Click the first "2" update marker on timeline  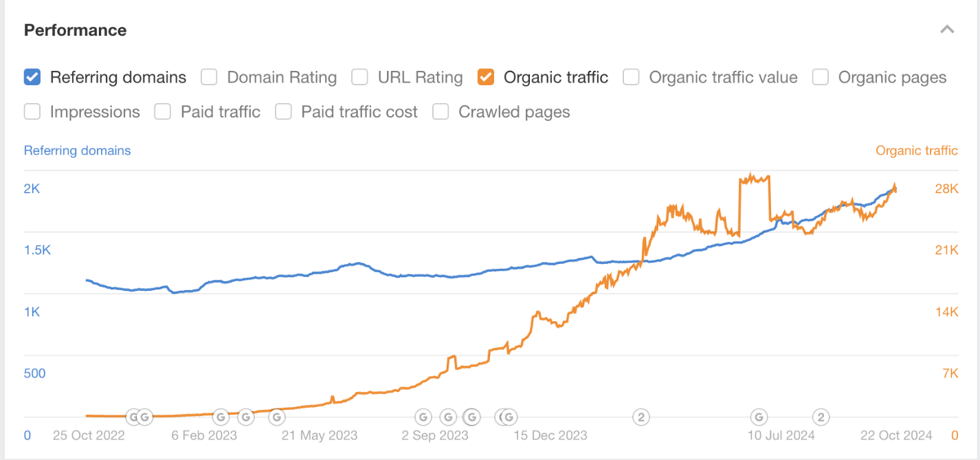(642, 417)
